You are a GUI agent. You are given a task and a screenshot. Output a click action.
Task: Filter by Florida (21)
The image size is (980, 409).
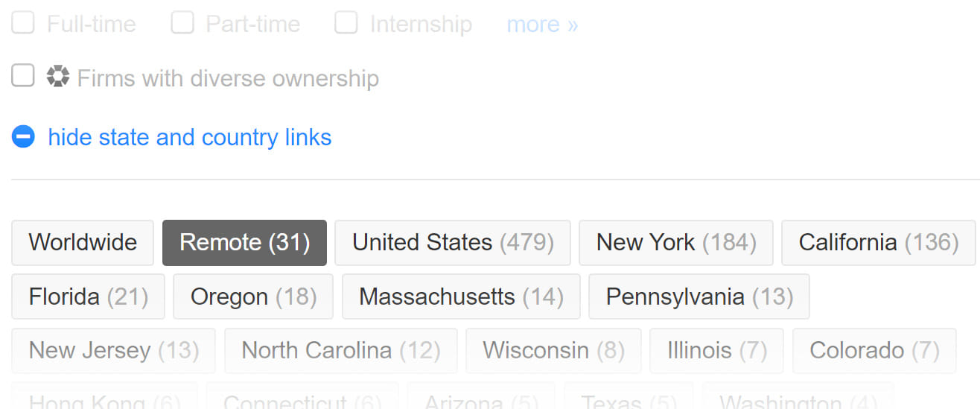coord(88,297)
